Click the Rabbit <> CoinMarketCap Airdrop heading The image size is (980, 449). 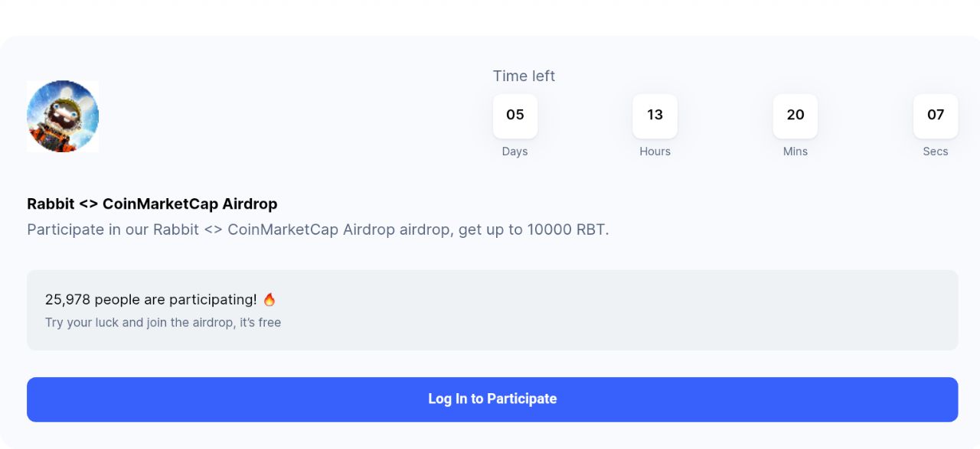tap(152, 204)
